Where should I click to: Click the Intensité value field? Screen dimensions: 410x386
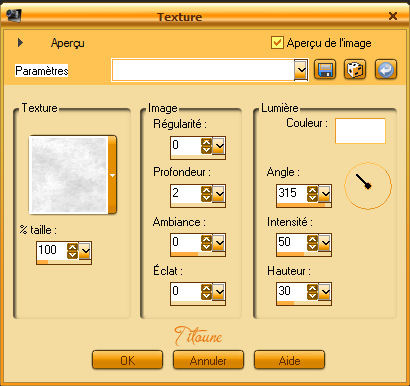[292, 242]
